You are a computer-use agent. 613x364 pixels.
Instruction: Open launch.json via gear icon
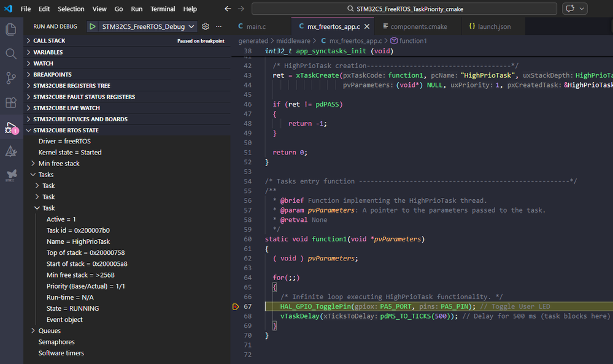(x=205, y=26)
